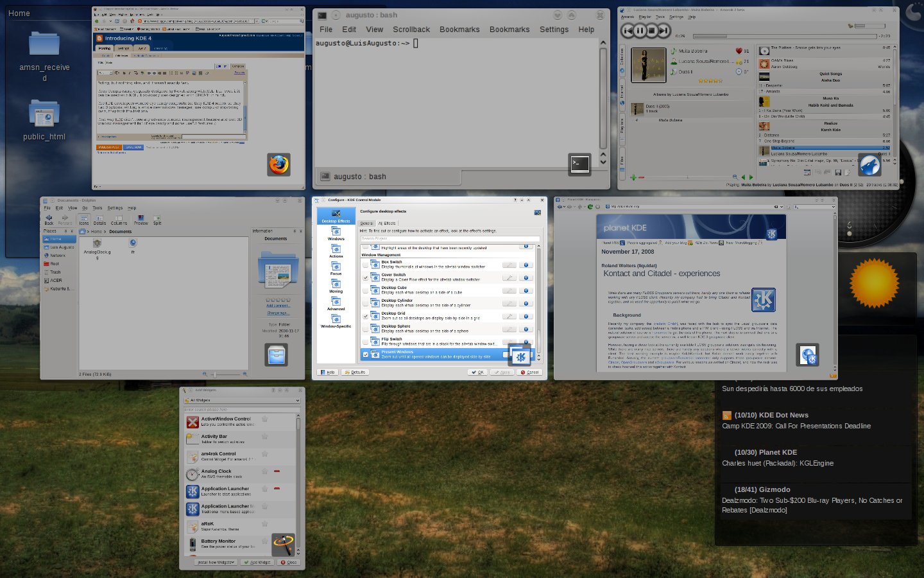Screen dimensions: 924x578
Task: Switch Dolphin to Details view
Action: pyautogui.click(x=99, y=219)
